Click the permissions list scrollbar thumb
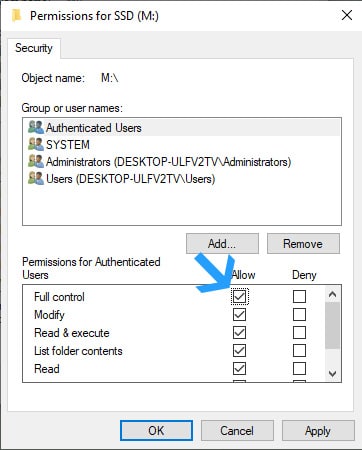 point(332,326)
